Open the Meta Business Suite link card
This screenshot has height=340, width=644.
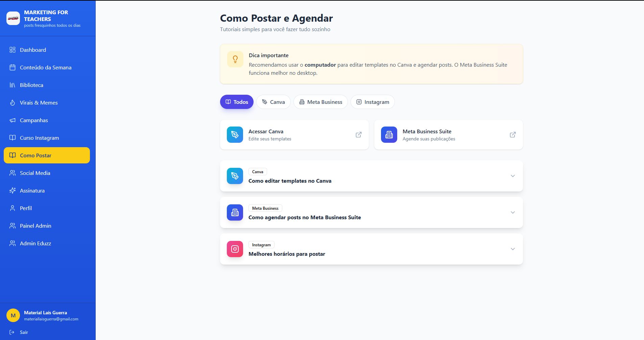pos(449,135)
